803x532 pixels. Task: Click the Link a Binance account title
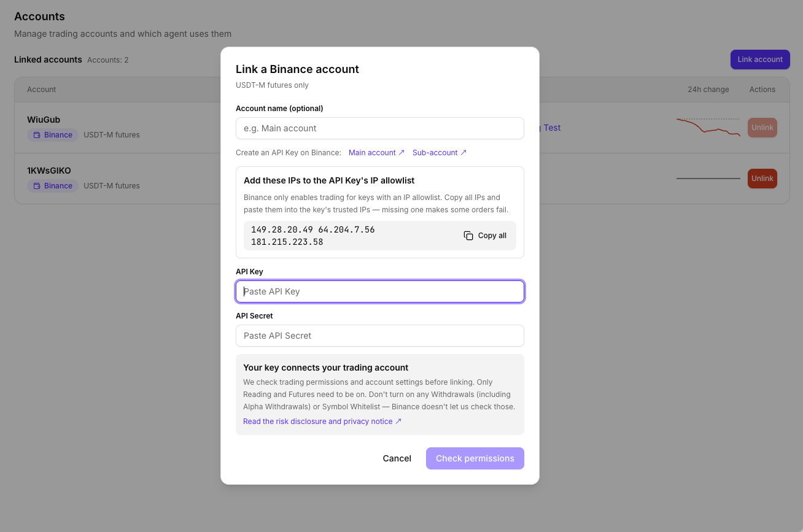point(297,69)
